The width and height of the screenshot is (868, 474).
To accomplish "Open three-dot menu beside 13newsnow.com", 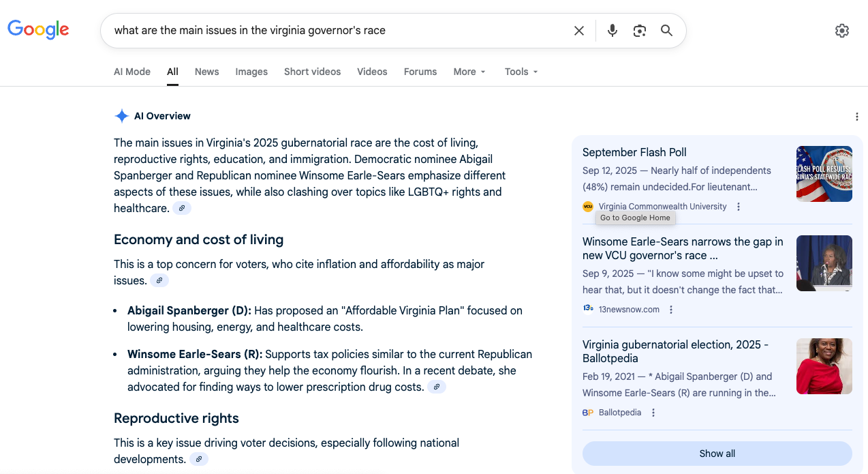I will click(x=671, y=310).
